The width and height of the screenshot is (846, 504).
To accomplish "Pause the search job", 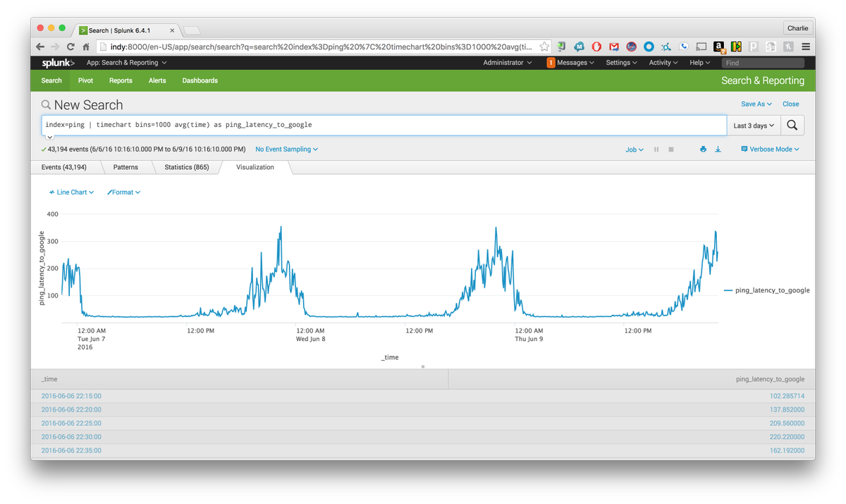I will coord(656,149).
